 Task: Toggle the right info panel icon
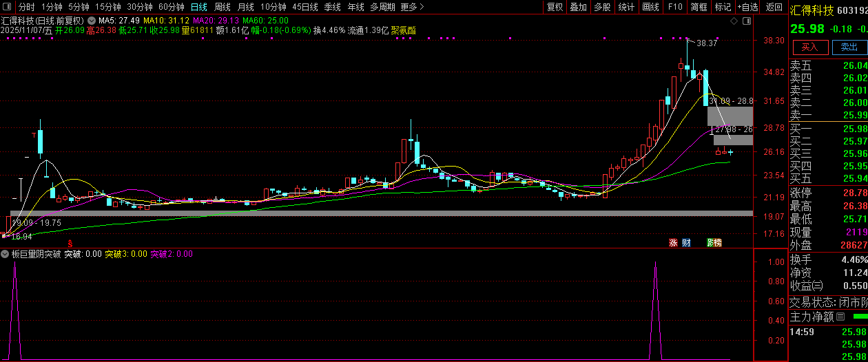(x=746, y=22)
